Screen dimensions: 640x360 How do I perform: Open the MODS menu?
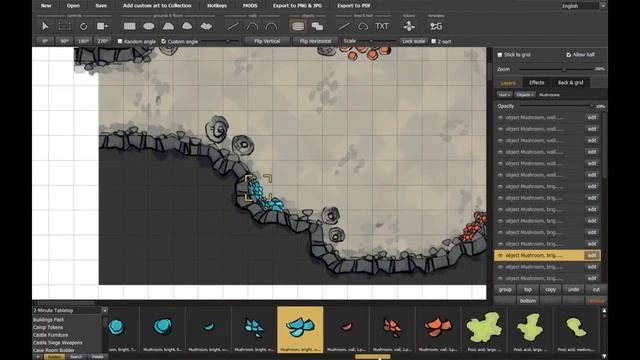click(250, 6)
